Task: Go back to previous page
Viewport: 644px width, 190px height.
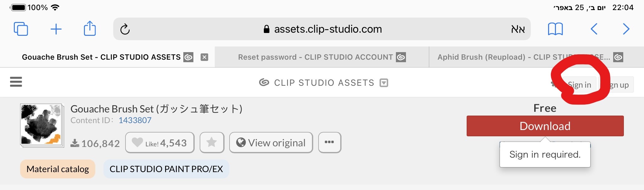Action: point(594,29)
